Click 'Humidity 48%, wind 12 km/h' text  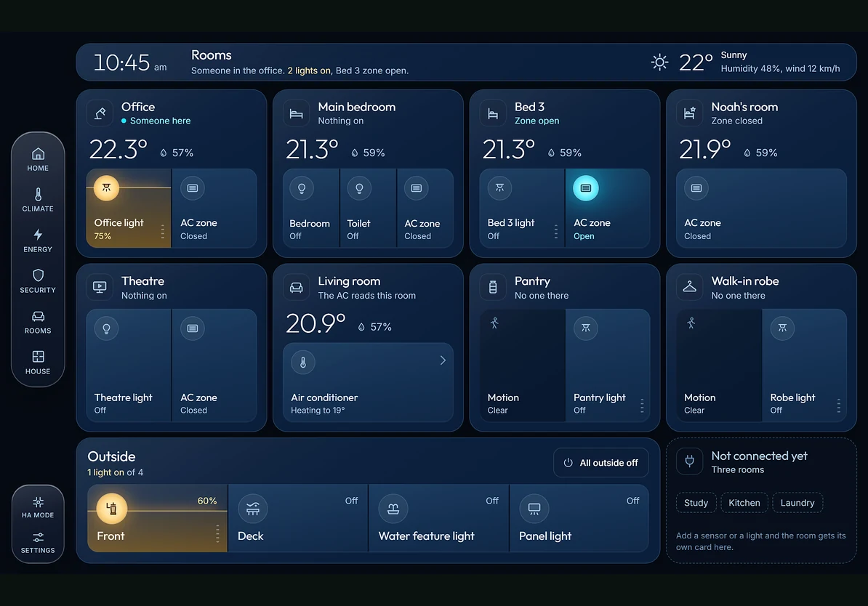780,68
